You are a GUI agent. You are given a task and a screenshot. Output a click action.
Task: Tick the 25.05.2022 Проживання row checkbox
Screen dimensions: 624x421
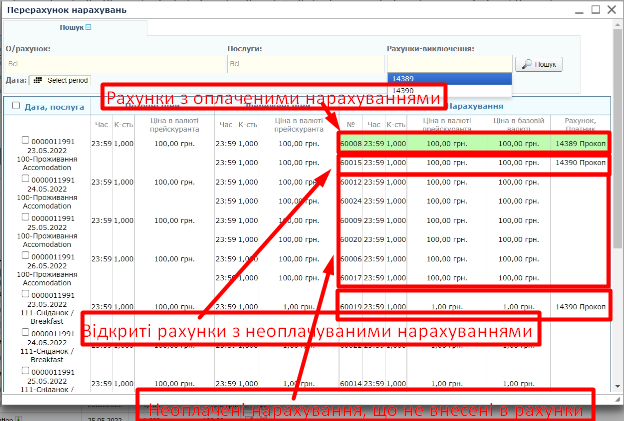[26, 218]
